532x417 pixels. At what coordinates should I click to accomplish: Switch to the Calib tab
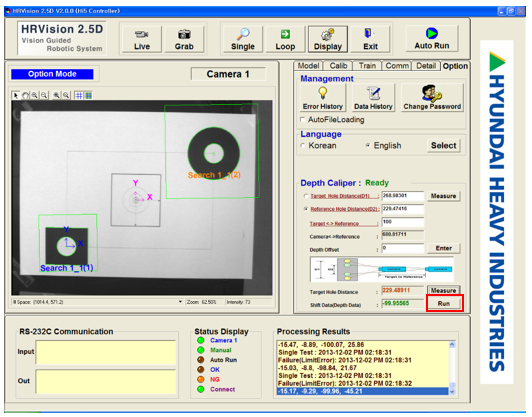click(338, 66)
